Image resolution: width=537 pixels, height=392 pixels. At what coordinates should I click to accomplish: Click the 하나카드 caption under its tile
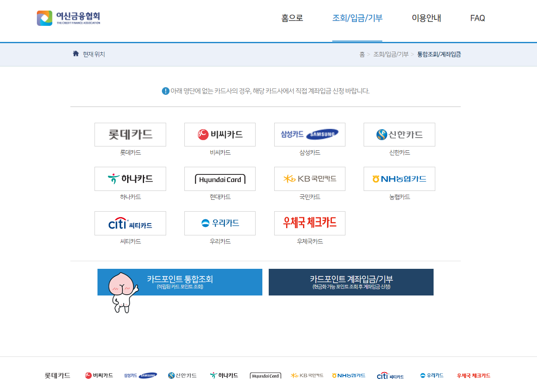pyautogui.click(x=131, y=197)
